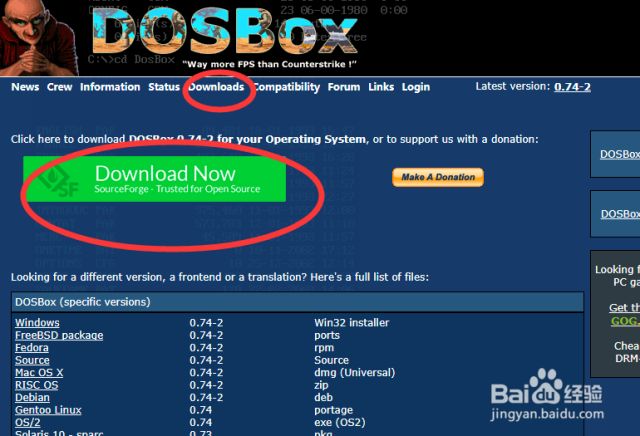Open the Mac OS X dmg download
This screenshot has height=436, width=640.
(39, 373)
